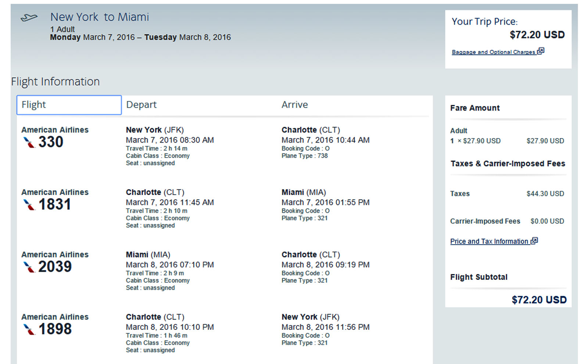Image resolution: width=588 pixels, height=364 pixels.
Task: Click the New York to Miami heading
Action: (100, 17)
